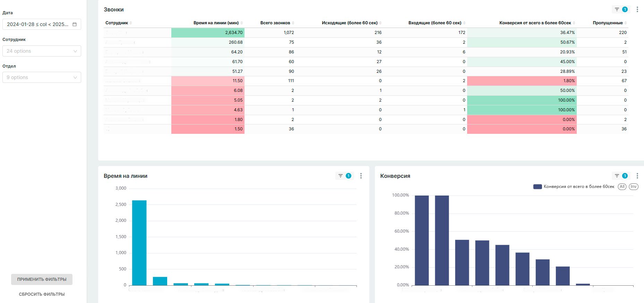Select All legend series in Конверсия
This screenshot has width=644, height=303.
click(x=622, y=187)
